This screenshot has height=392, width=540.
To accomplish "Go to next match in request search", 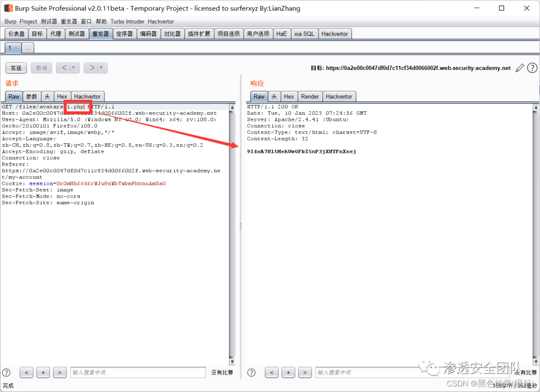I will pyautogui.click(x=59, y=373).
